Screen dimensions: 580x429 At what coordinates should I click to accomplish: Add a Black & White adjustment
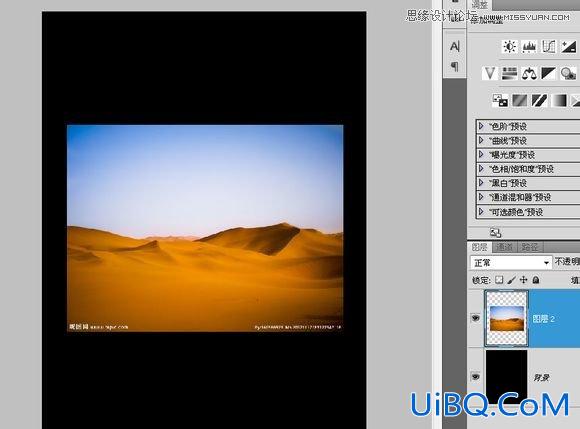click(549, 73)
